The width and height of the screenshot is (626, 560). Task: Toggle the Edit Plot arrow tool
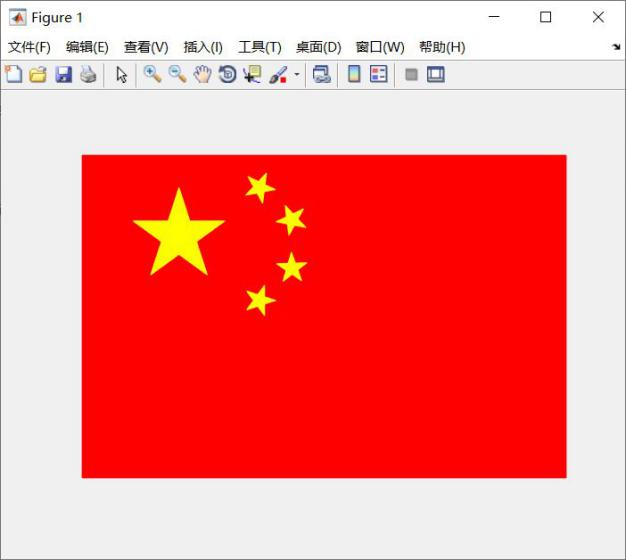121,74
